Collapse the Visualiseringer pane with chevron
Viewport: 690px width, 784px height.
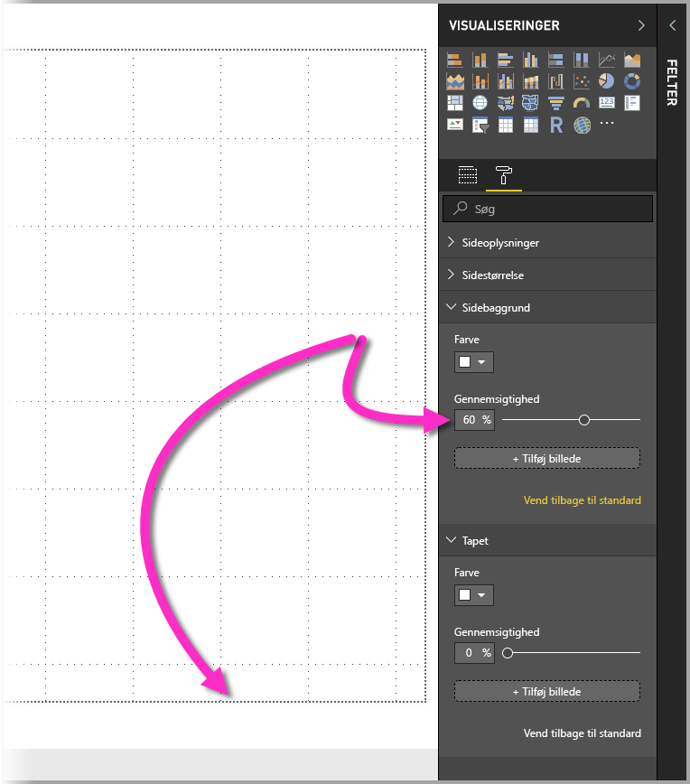(641, 25)
